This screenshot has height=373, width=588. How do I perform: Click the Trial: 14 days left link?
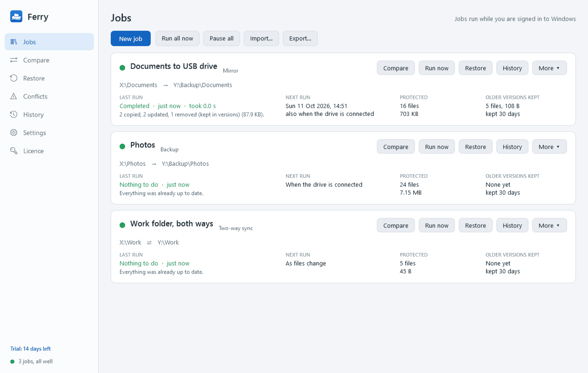point(30,349)
